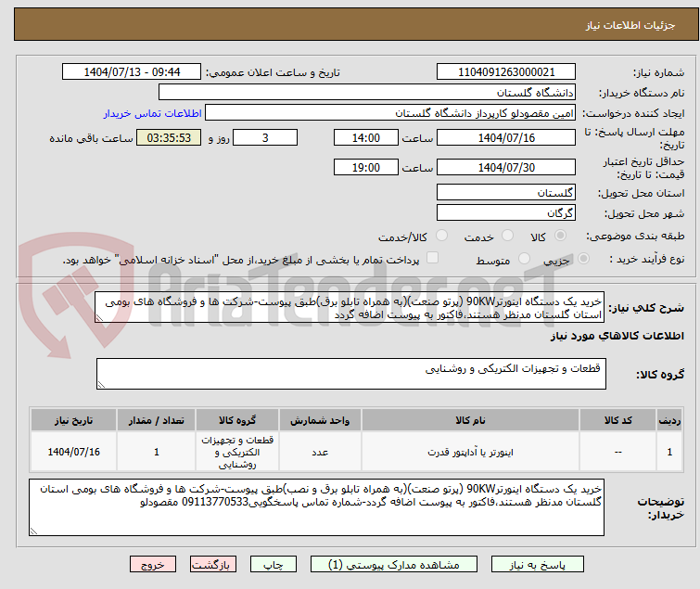Click the requester field امین مقصودلو
Screen dimensions: 700x589
point(390,113)
